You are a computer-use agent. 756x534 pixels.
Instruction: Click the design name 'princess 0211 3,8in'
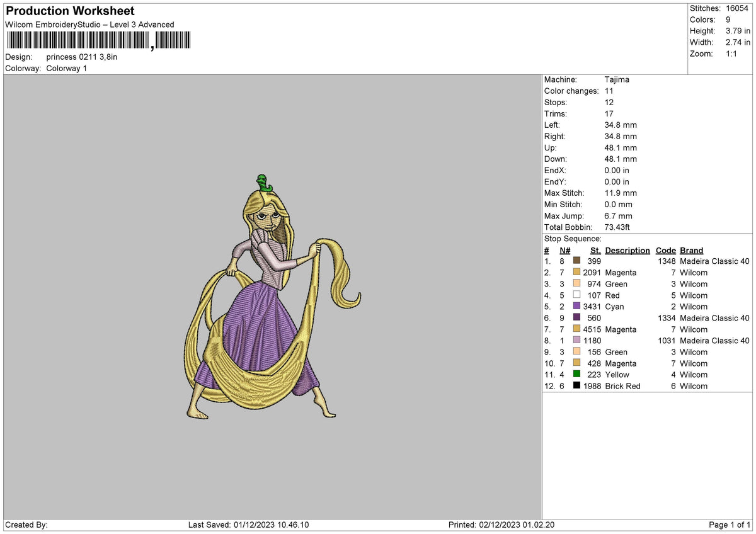click(82, 57)
